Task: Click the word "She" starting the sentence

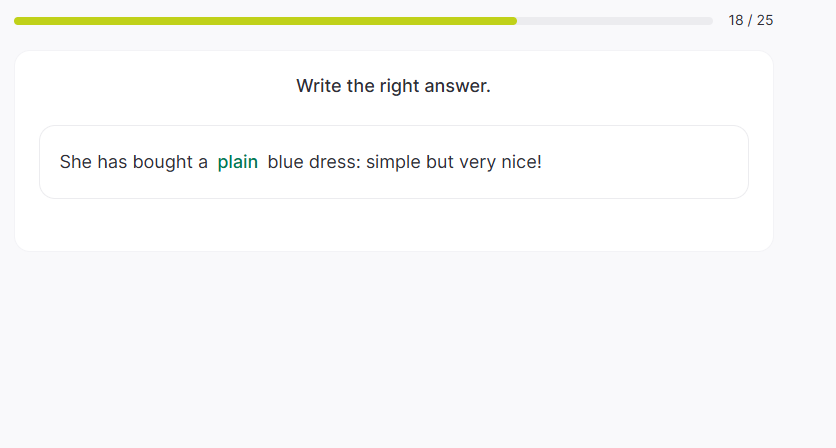Action: 76,162
